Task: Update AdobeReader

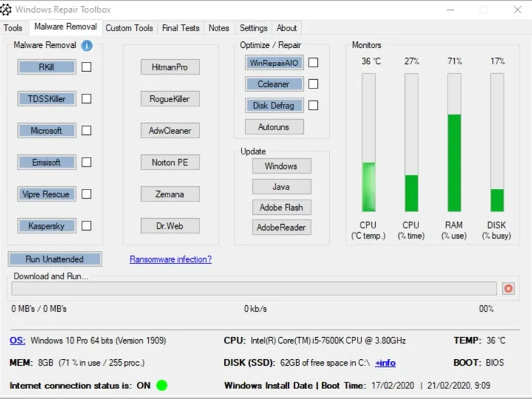Action: (x=281, y=227)
